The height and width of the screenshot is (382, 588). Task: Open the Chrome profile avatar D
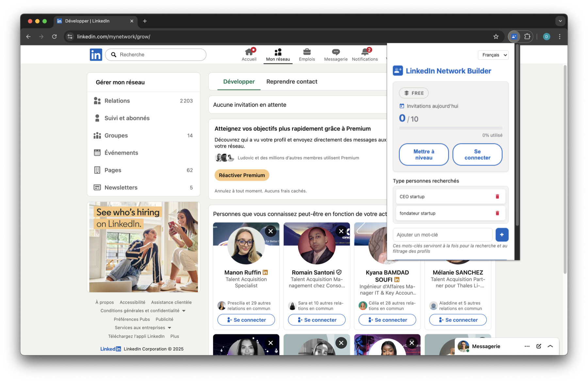click(547, 37)
